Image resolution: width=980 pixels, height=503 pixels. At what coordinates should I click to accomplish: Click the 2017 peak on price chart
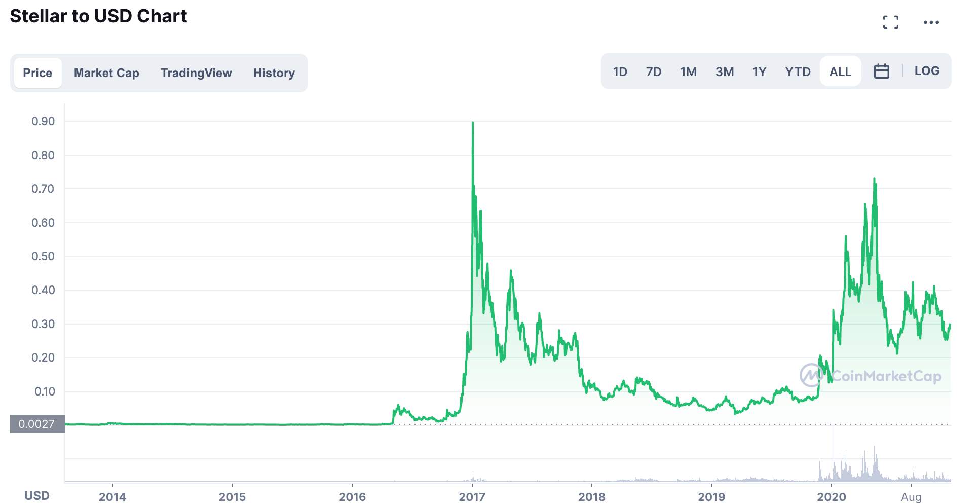click(473, 123)
